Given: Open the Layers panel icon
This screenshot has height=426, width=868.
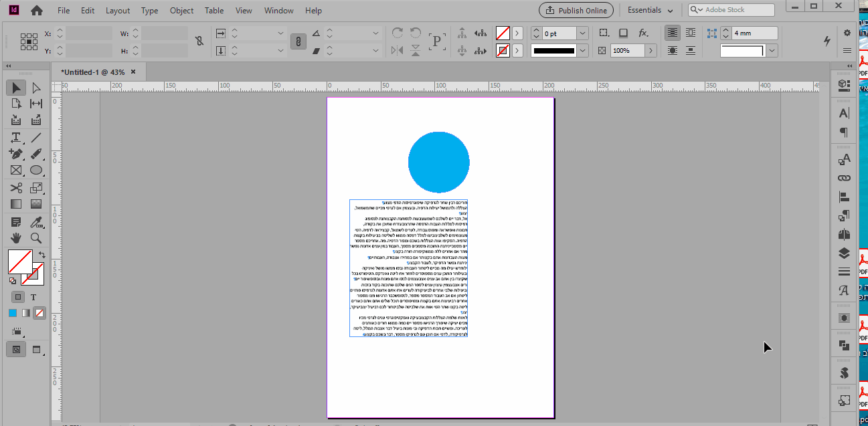Looking at the screenshot, I should click(844, 253).
